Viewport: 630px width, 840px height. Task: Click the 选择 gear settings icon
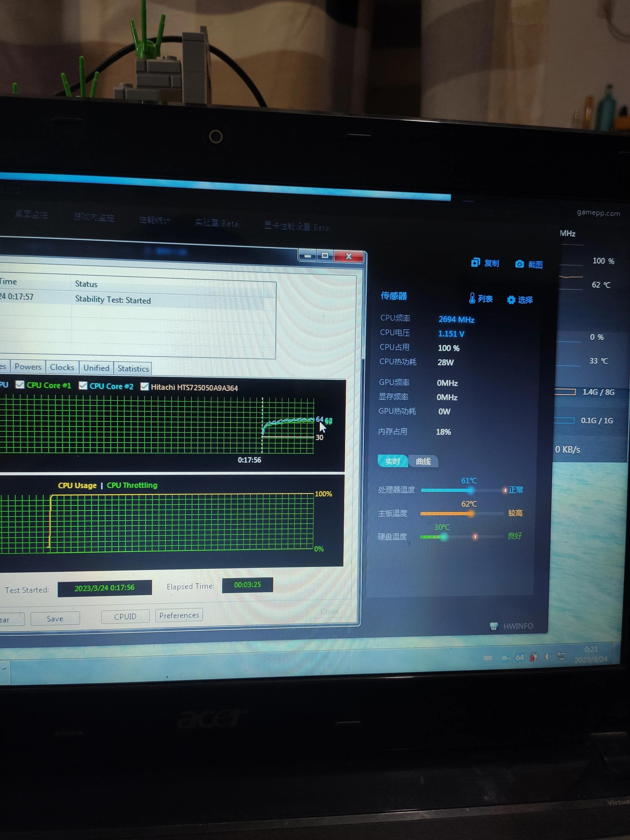tap(511, 300)
